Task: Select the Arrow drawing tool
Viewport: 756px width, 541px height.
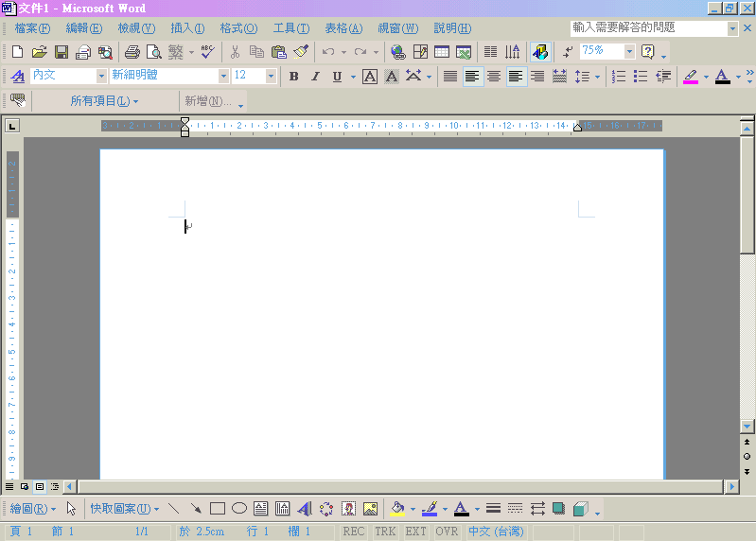Action: pyautogui.click(x=196, y=509)
